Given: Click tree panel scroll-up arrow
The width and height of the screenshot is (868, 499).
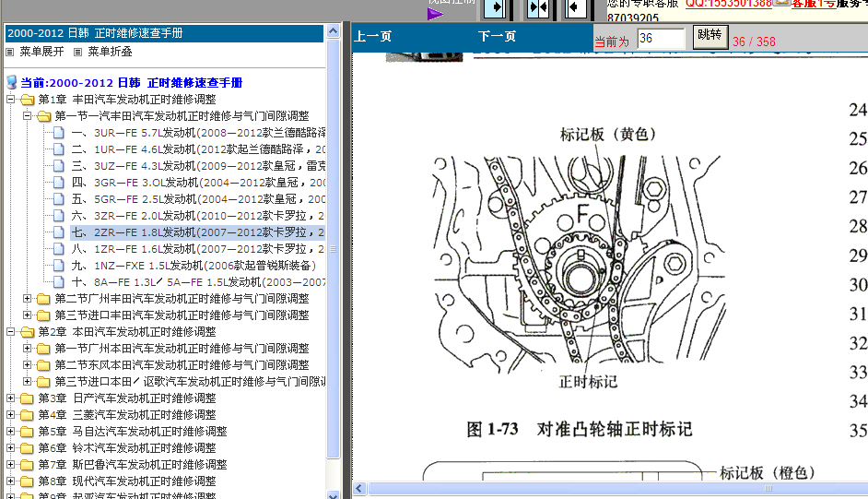Looking at the screenshot, I should point(333,31).
